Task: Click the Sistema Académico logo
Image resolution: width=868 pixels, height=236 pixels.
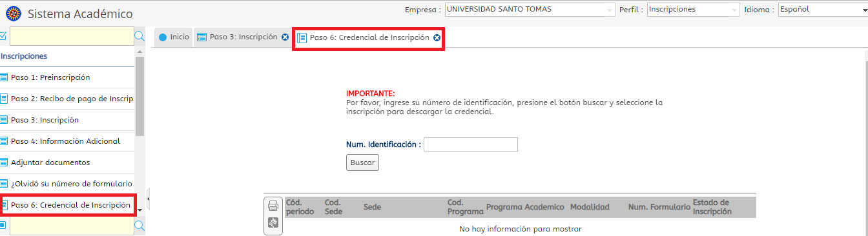Action: [13, 13]
